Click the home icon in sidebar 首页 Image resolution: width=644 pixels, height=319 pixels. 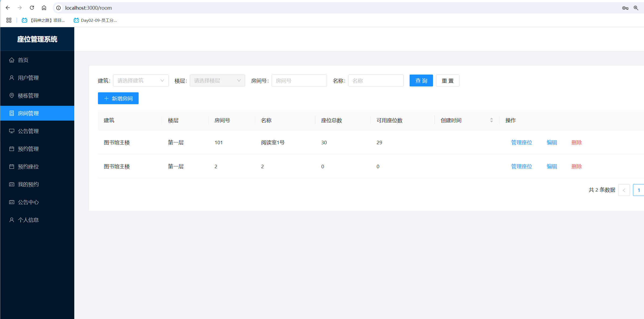click(12, 60)
